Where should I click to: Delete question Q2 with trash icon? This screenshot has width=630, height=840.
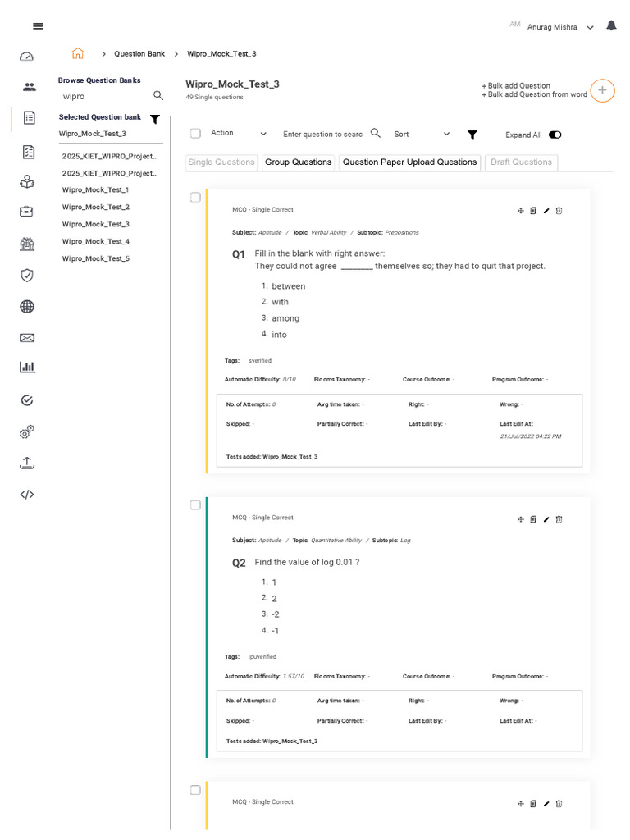click(x=559, y=519)
